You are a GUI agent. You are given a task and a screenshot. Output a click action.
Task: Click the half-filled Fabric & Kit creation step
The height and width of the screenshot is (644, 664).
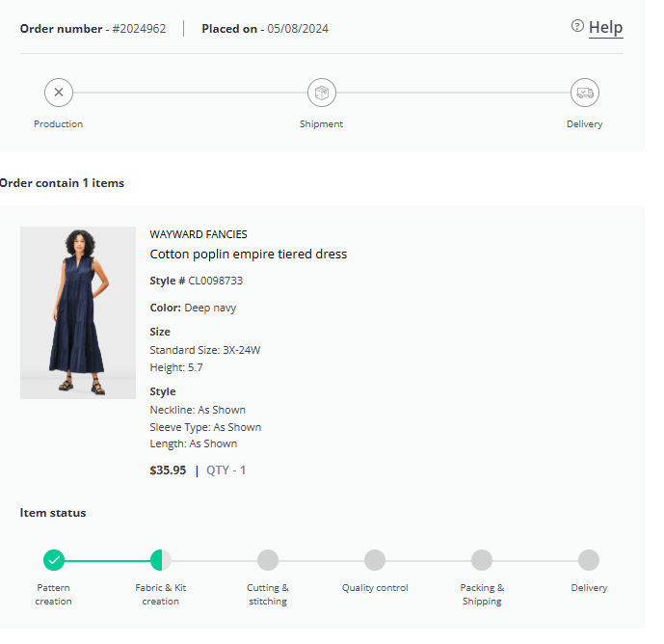[x=161, y=560]
